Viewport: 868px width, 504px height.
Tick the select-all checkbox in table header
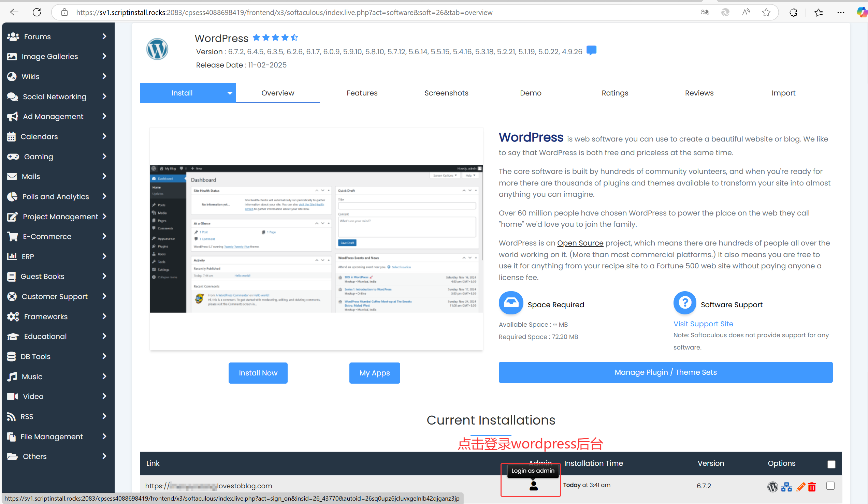[831, 464]
